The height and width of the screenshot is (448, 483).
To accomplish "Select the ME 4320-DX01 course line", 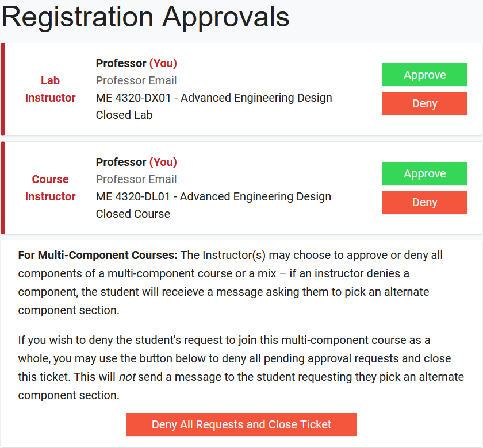I will [214, 98].
